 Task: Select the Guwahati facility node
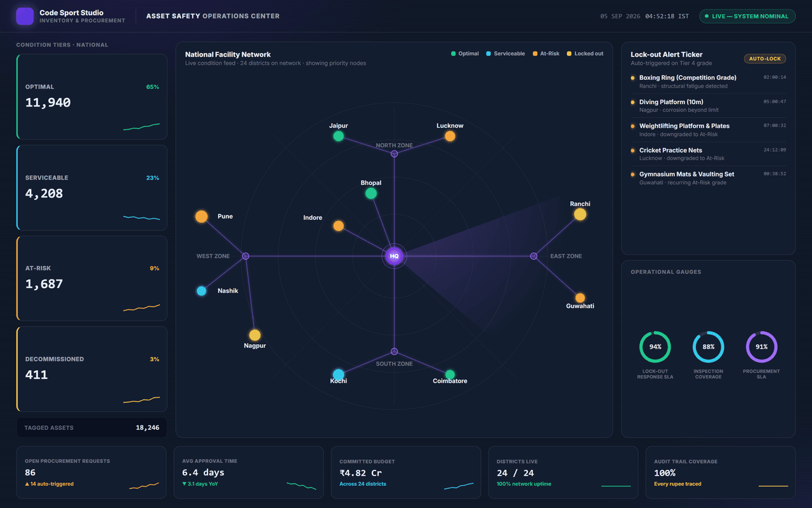pyautogui.click(x=580, y=298)
